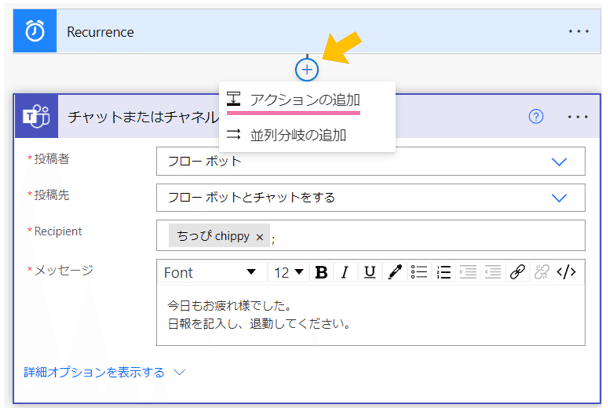Open the Font family dropdown
This screenshot has width=608, height=411.
point(210,273)
